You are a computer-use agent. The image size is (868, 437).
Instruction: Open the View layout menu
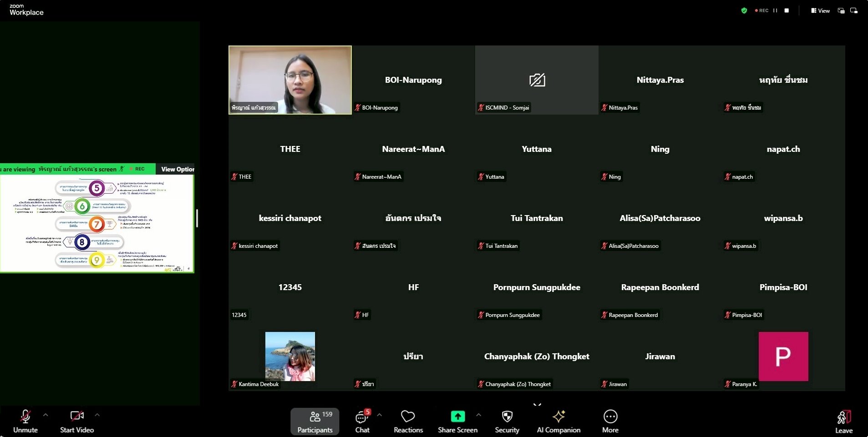click(x=820, y=10)
